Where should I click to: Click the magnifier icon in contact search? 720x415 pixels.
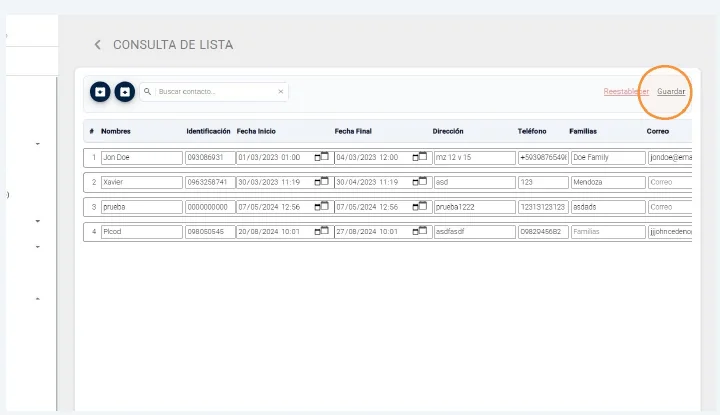(147, 91)
